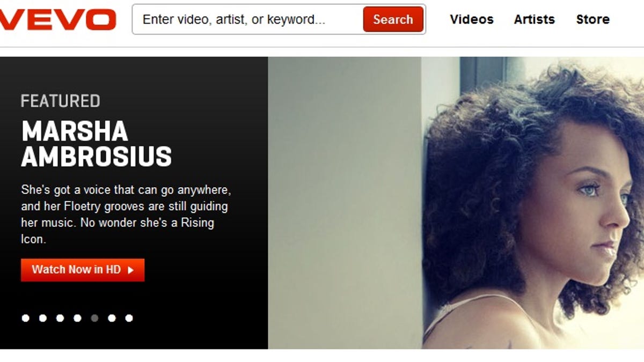The height and width of the screenshot is (362, 644).
Task: Select the seventh, last carousel slide dot
Action: (x=129, y=318)
